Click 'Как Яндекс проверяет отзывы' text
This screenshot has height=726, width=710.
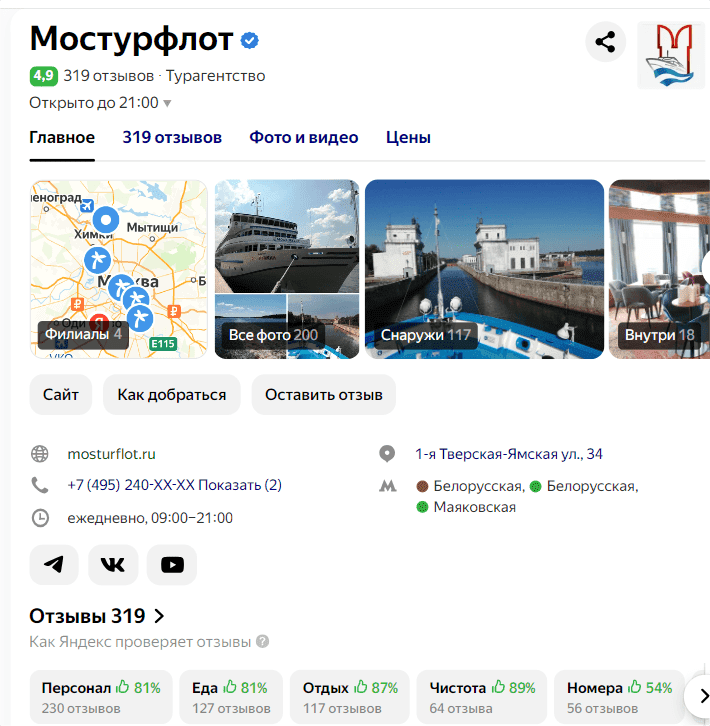(140, 642)
